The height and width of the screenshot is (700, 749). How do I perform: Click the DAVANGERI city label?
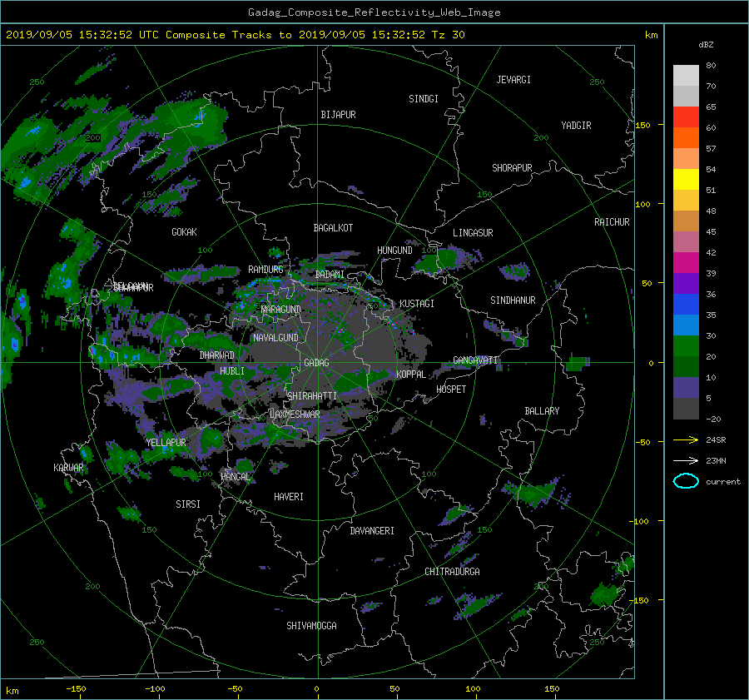(x=372, y=531)
